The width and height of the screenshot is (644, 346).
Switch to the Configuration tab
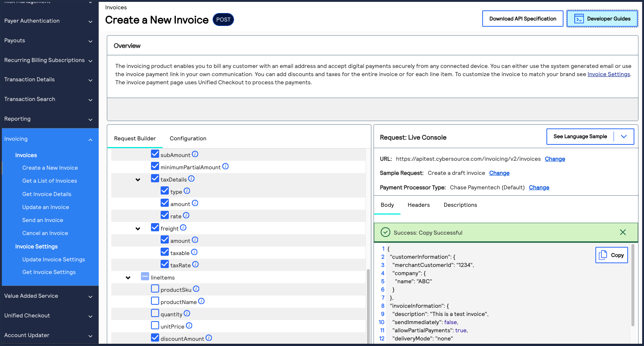pyautogui.click(x=188, y=138)
